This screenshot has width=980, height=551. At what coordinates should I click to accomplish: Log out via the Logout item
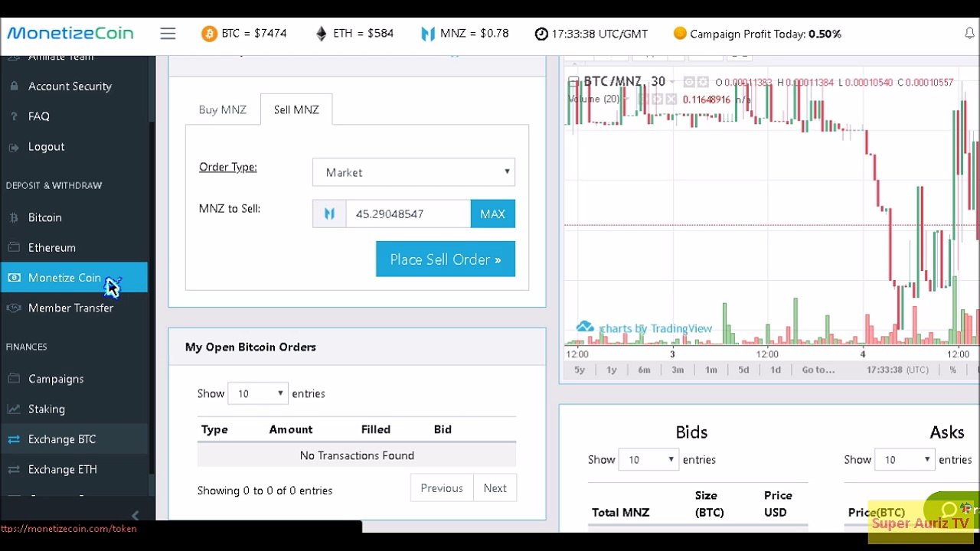click(46, 147)
